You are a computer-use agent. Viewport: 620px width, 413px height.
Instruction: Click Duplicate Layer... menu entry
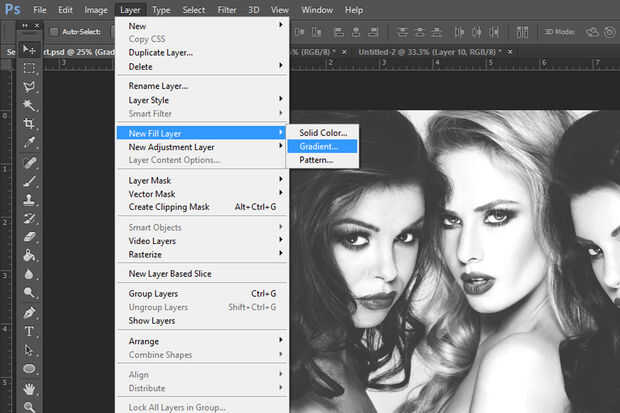pyautogui.click(x=160, y=52)
